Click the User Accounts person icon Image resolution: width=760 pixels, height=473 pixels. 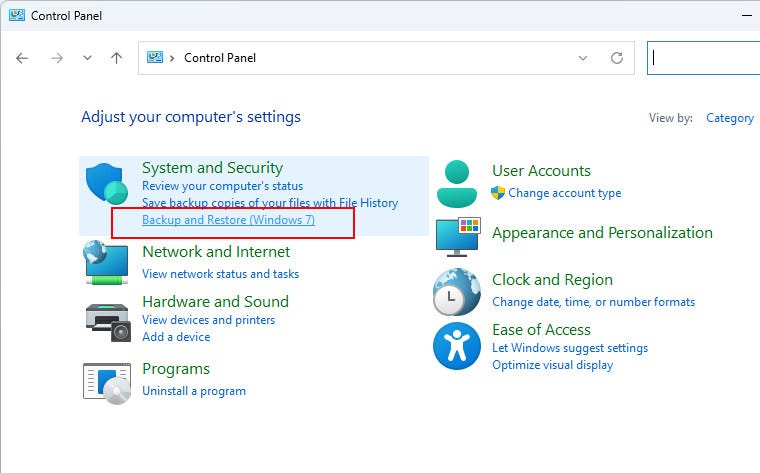tap(457, 184)
